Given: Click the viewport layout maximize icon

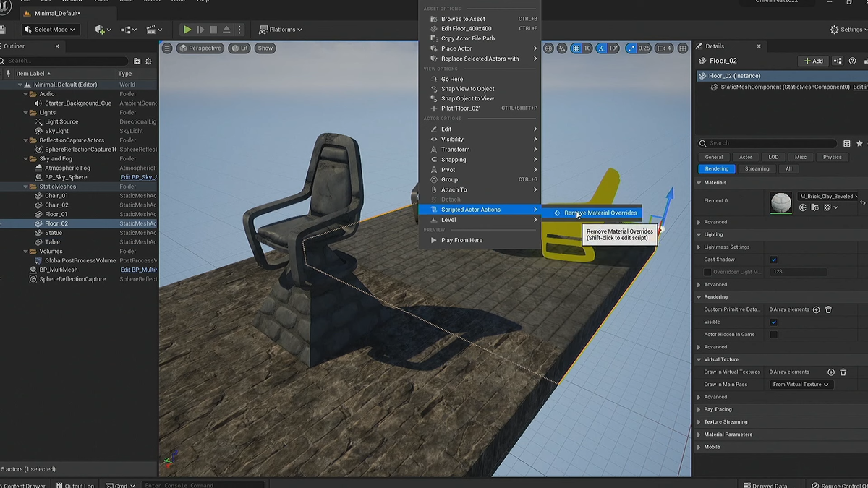Looking at the screenshot, I should tap(682, 48).
